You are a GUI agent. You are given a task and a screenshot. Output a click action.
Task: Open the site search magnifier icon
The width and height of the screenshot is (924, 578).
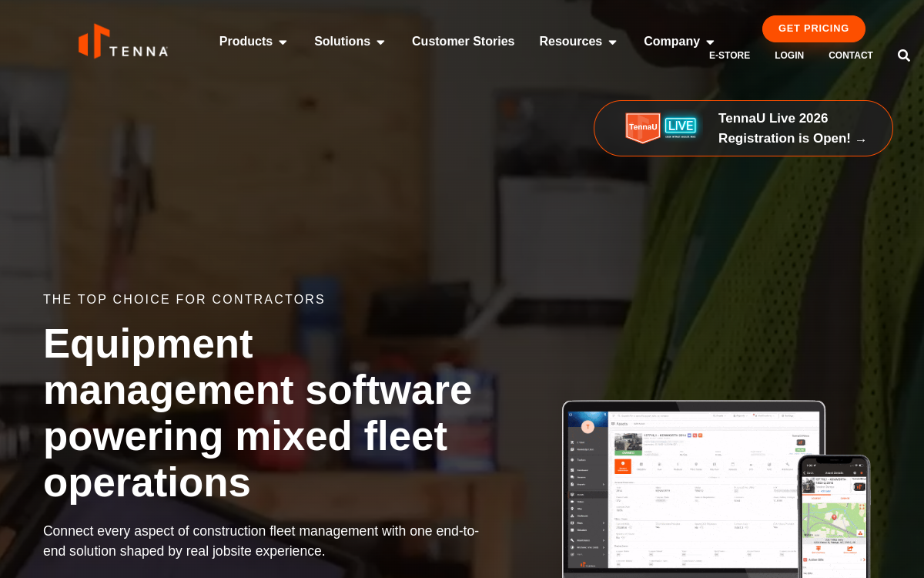tap(904, 55)
